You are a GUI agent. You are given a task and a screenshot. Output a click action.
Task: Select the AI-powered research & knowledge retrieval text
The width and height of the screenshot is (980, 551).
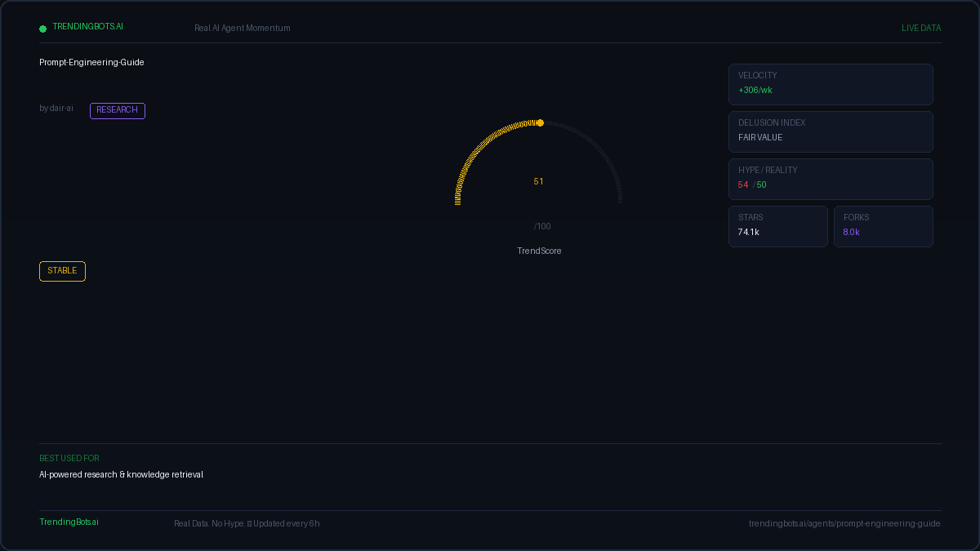[122, 474]
